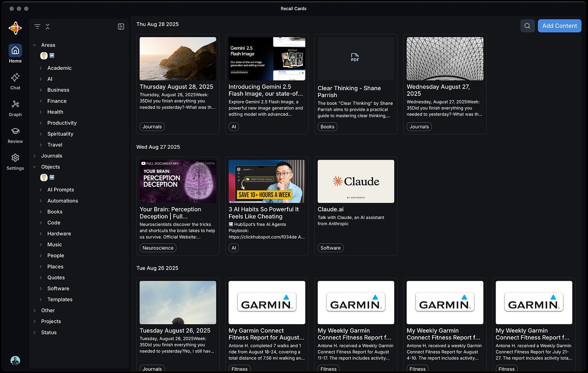Expand the Business chevron
This screenshot has width=588, height=373.
click(41, 90)
